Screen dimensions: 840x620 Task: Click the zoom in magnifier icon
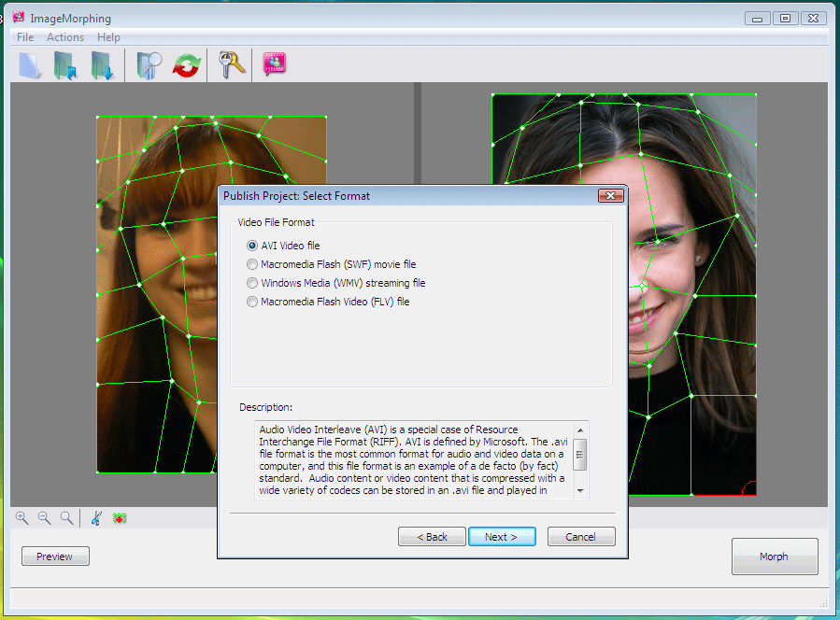22,517
